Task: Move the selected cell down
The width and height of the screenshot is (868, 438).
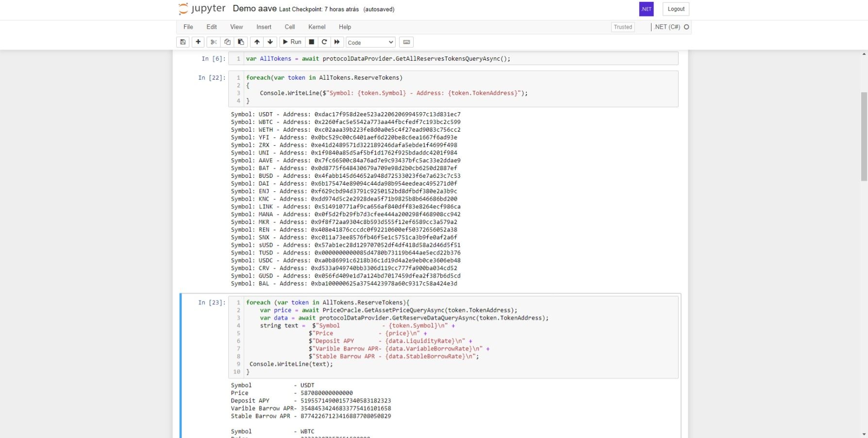Action: pos(270,42)
